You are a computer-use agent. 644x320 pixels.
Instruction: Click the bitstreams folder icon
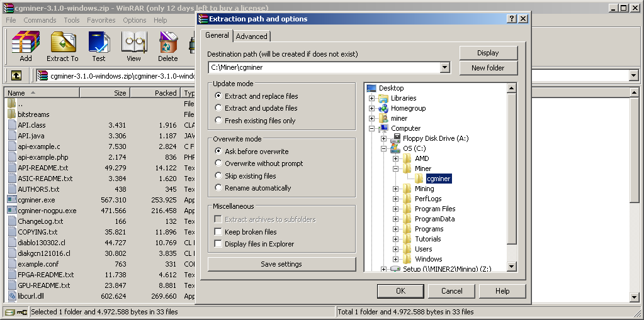pos(12,114)
